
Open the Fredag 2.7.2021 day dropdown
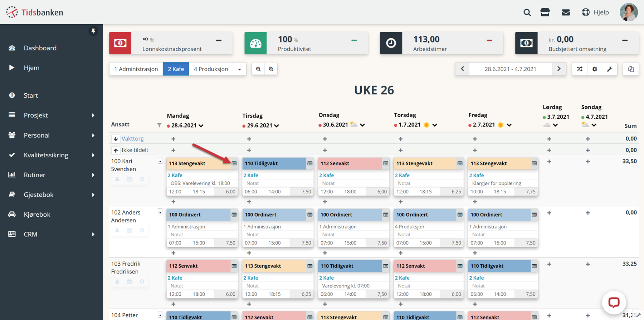509,125
